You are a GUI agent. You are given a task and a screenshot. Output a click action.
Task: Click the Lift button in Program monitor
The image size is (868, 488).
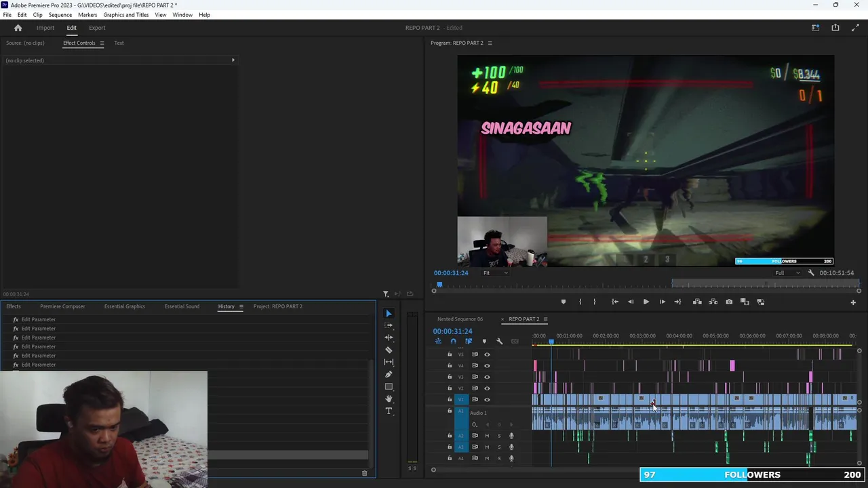(696, 302)
